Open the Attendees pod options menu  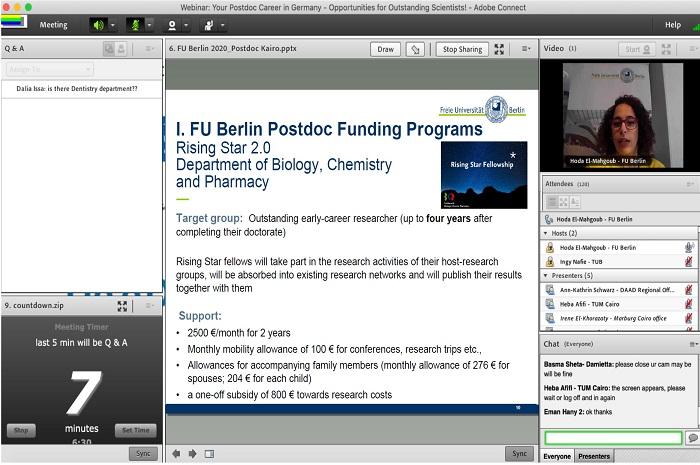click(690, 184)
